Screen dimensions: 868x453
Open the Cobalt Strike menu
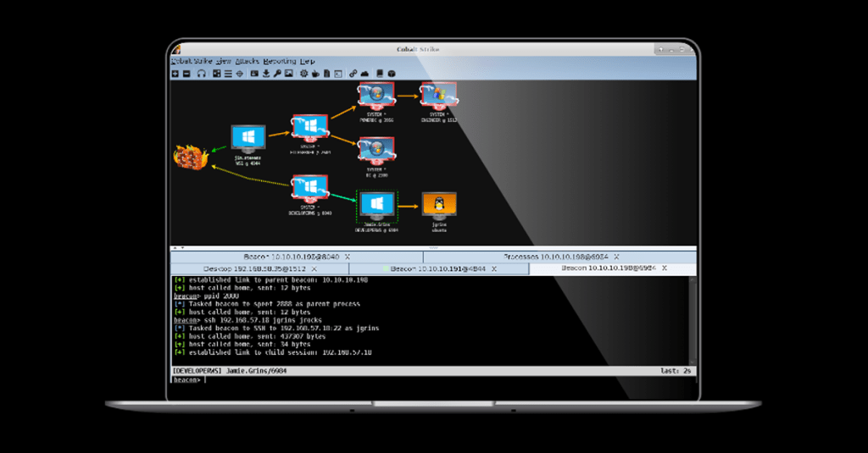pos(192,61)
